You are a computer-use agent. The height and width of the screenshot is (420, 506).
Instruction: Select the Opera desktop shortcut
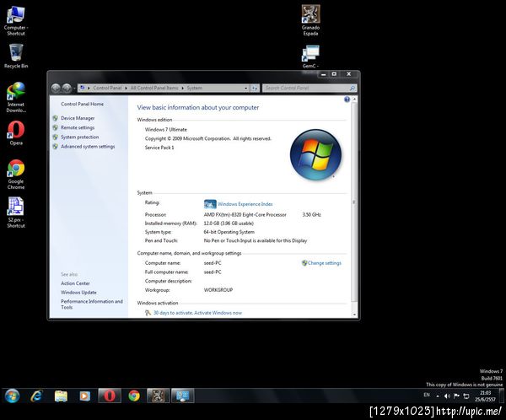(16, 133)
